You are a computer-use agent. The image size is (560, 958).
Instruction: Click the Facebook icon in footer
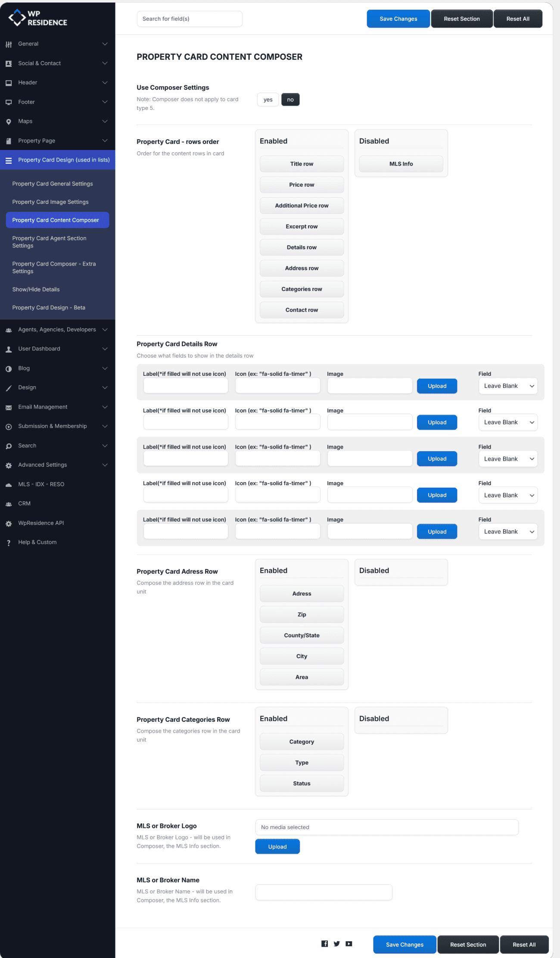click(x=325, y=944)
